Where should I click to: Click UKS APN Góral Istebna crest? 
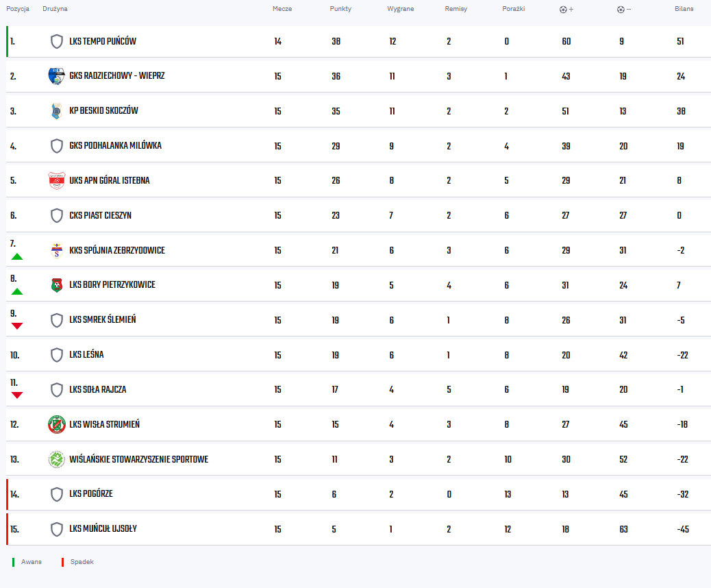click(x=56, y=181)
